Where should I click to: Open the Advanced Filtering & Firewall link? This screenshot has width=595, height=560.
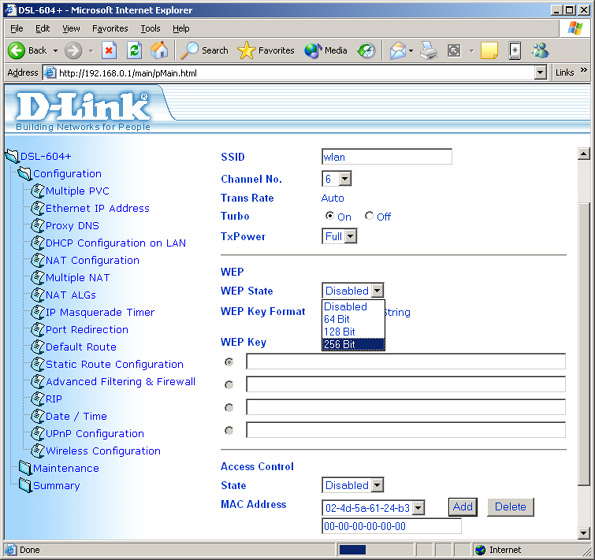120,381
